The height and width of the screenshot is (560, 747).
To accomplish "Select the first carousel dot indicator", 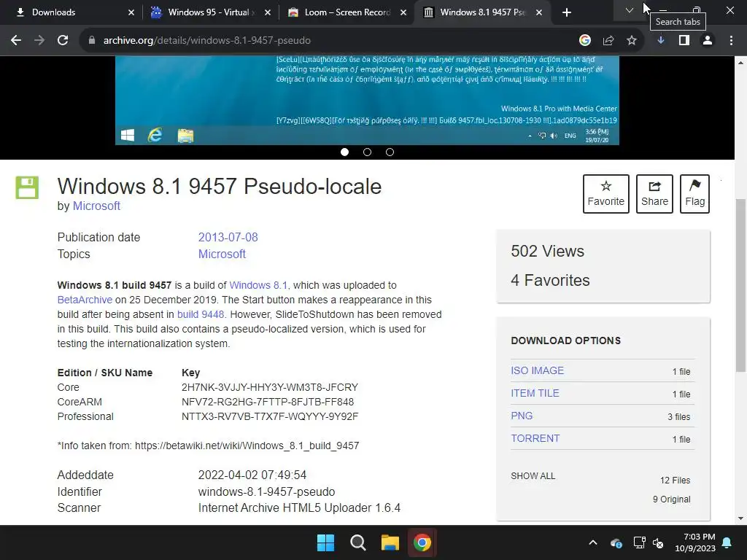I will 345,152.
